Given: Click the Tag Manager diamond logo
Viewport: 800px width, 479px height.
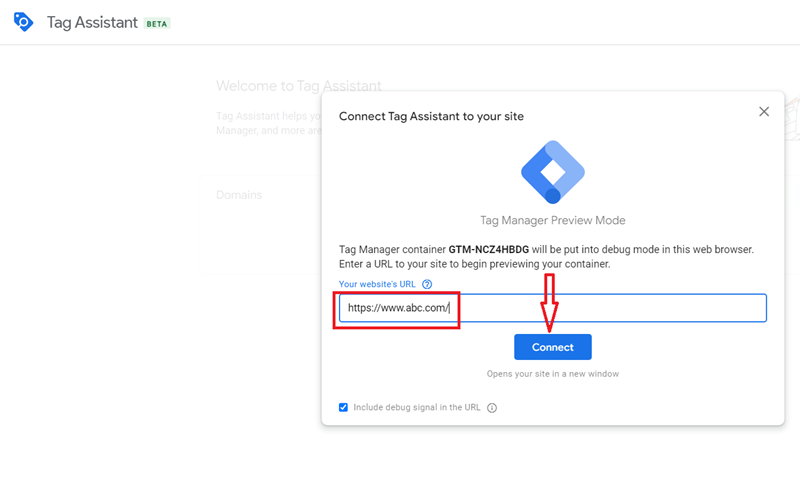Looking at the screenshot, I should [x=553, y=172].
